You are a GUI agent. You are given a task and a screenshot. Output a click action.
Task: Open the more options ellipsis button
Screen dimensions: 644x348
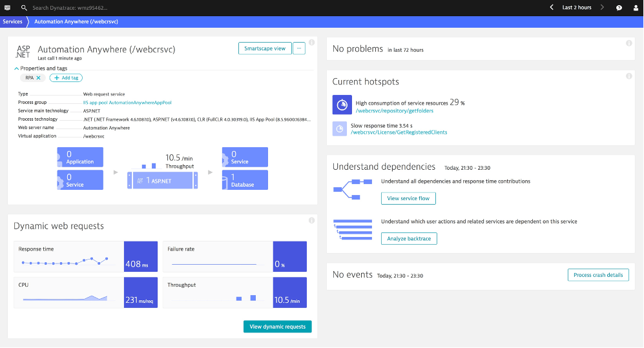(x=299, y=48)
